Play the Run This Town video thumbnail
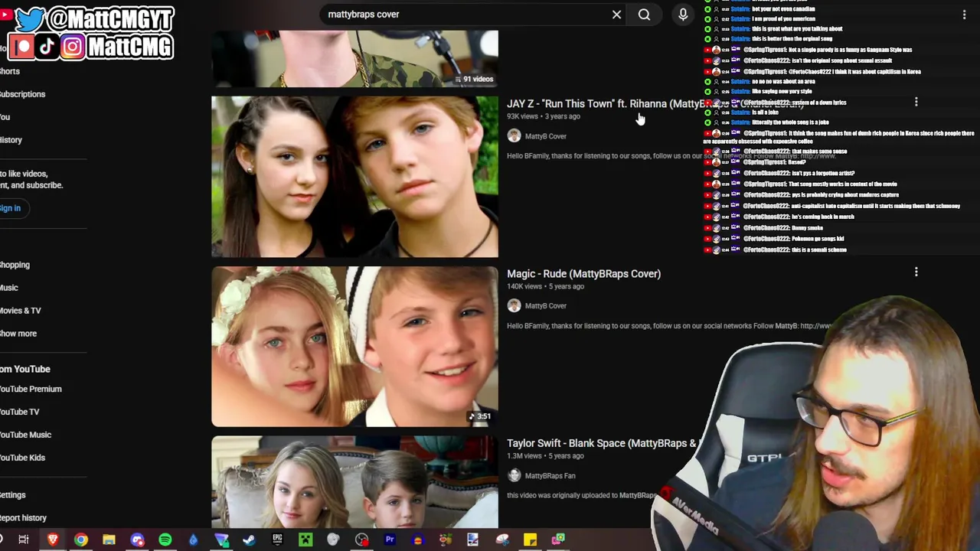Viewport: 980px width, 551px height. tap(354, 177)
